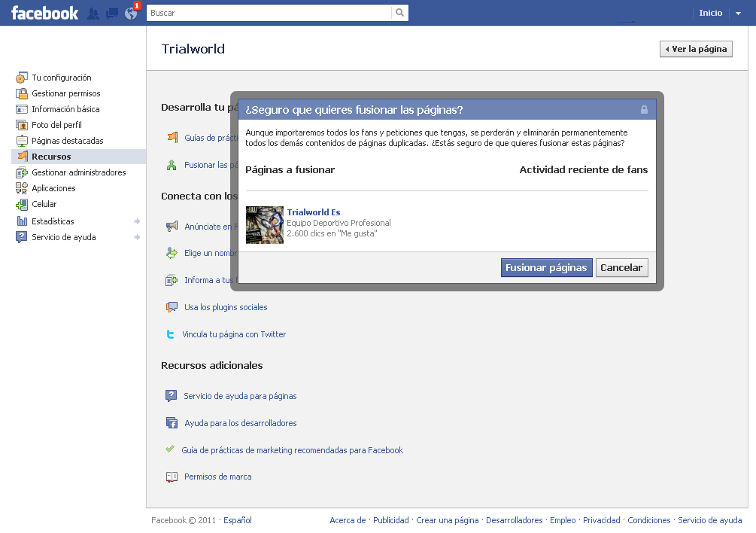
Task: Open Foto del perfil in sidebar
Action: 57,125
